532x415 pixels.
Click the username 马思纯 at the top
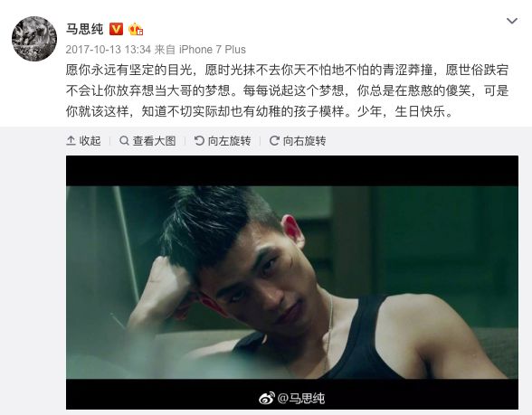click(x=84, y=29)
